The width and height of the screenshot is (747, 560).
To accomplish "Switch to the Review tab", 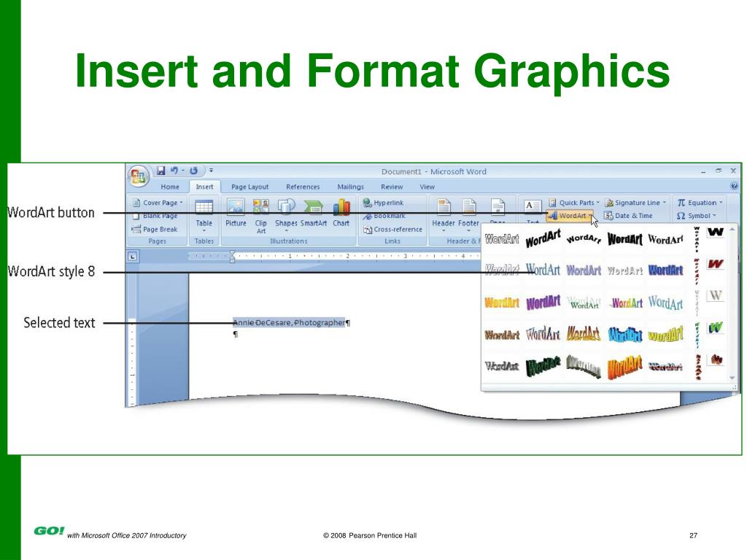I will tap(392, 187).
